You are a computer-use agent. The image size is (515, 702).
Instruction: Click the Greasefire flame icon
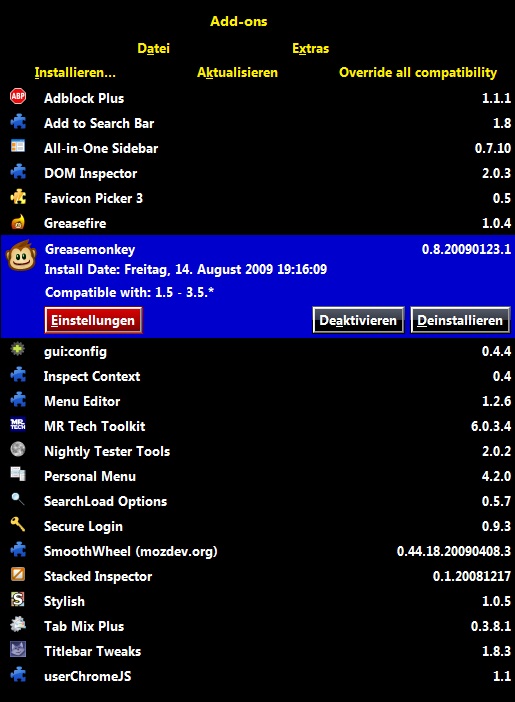click(18, 222)
